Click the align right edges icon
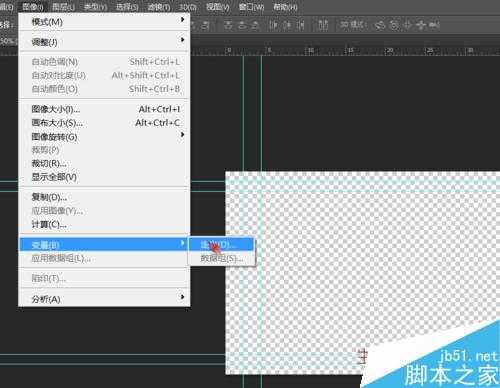Viewport: 500px width, 388px height. click(x=206, y=25)
